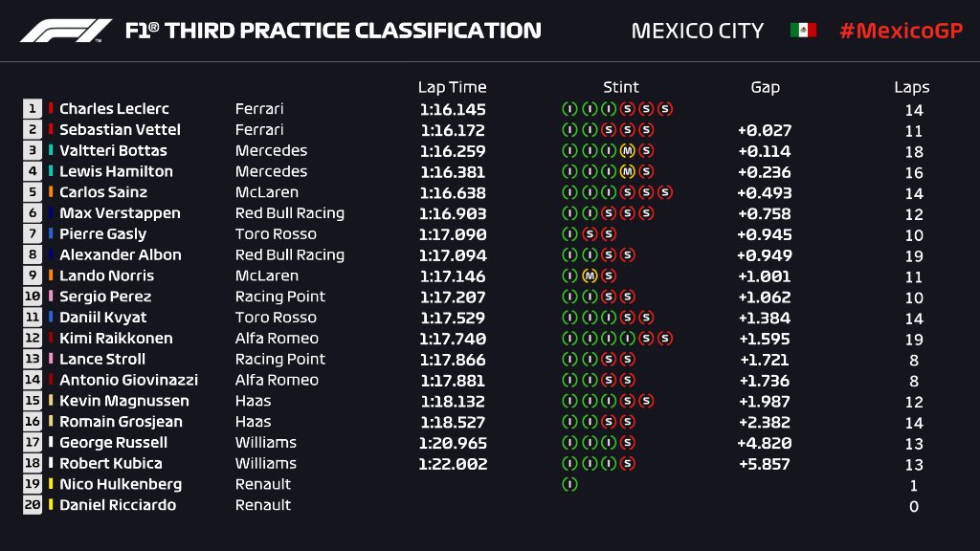Select Hulkenberg's intermediate tyre icon

(x=569, y=484)
